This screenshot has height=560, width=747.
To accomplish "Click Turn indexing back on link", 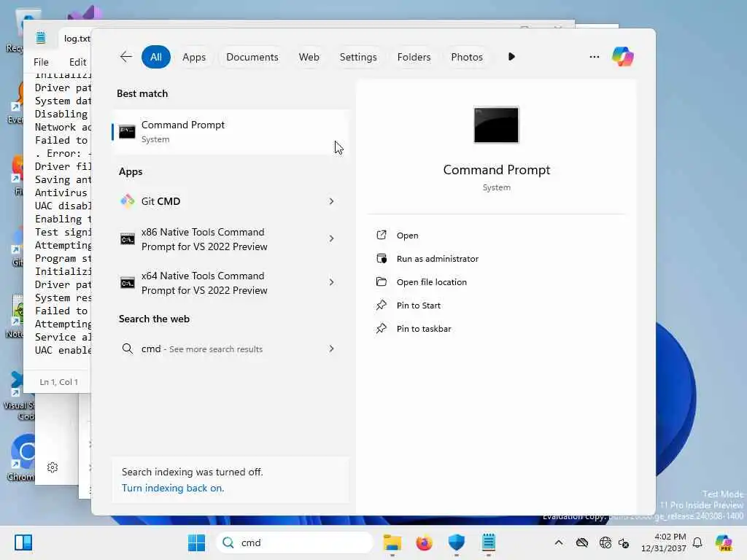I will pyautogui.click(x=172, y=488).
